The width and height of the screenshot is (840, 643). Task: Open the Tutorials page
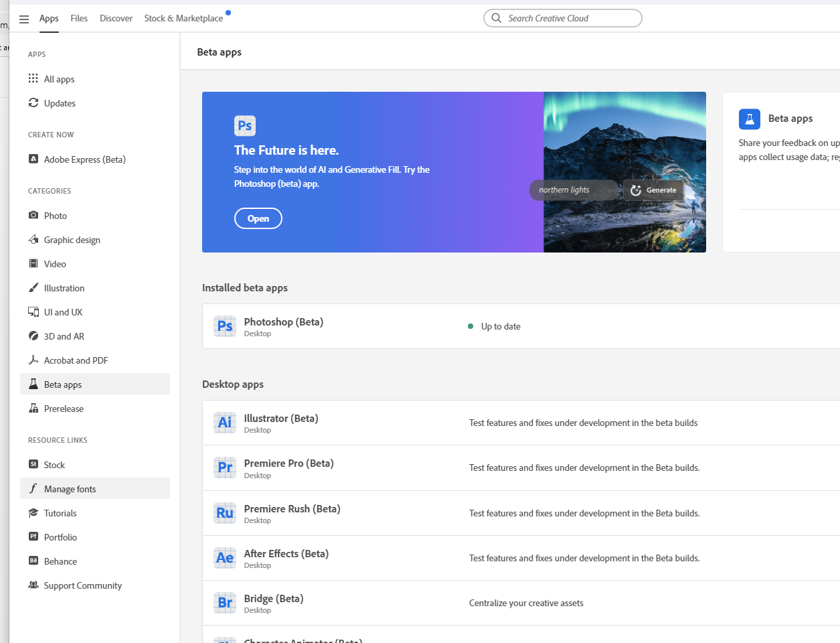click(x=60, y=512)
